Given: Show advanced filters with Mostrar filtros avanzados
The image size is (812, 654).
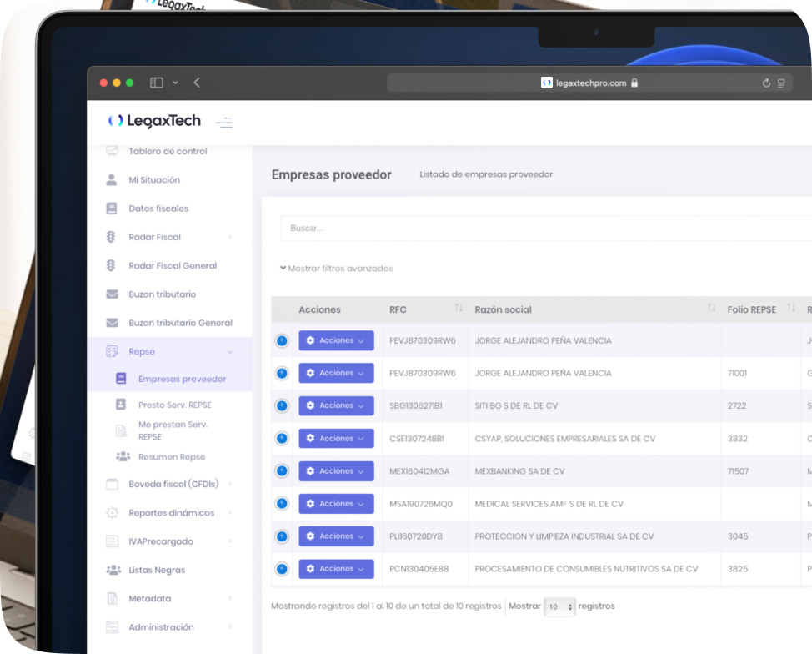Looking at the screenshot, I should click(x=337, y=269).
